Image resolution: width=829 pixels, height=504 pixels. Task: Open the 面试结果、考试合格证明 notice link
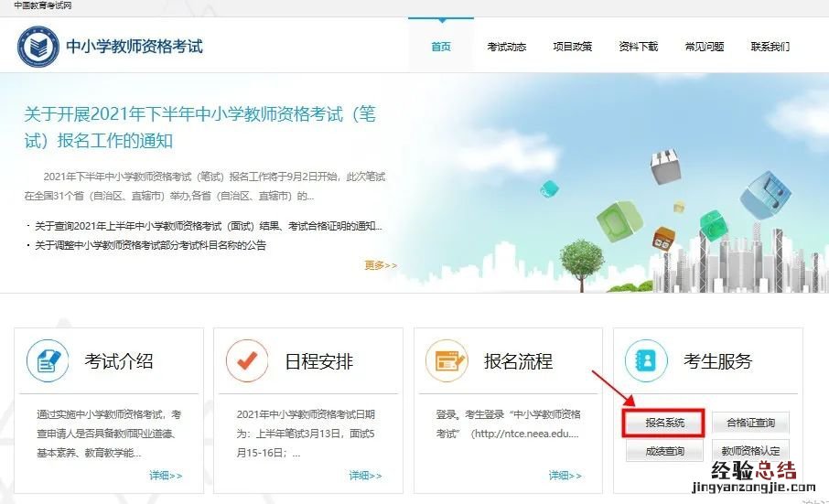pyautogui.click(x=209, y=226)
